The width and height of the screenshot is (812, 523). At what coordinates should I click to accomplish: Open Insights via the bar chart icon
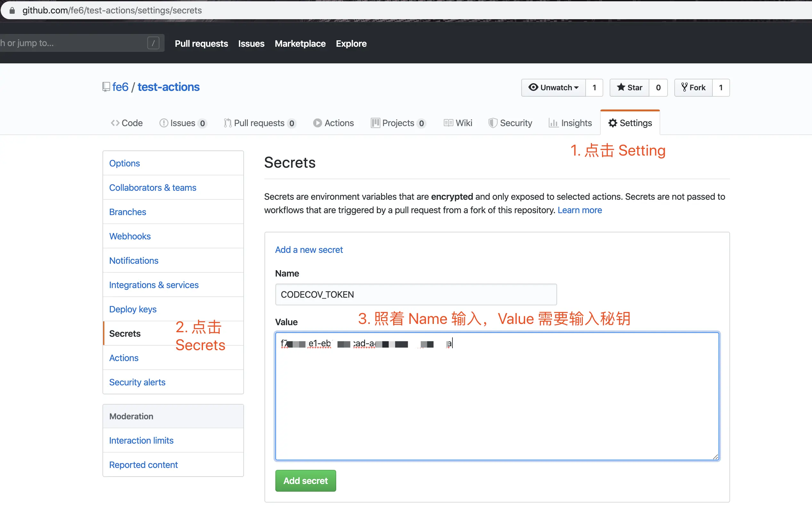(553, 123)
